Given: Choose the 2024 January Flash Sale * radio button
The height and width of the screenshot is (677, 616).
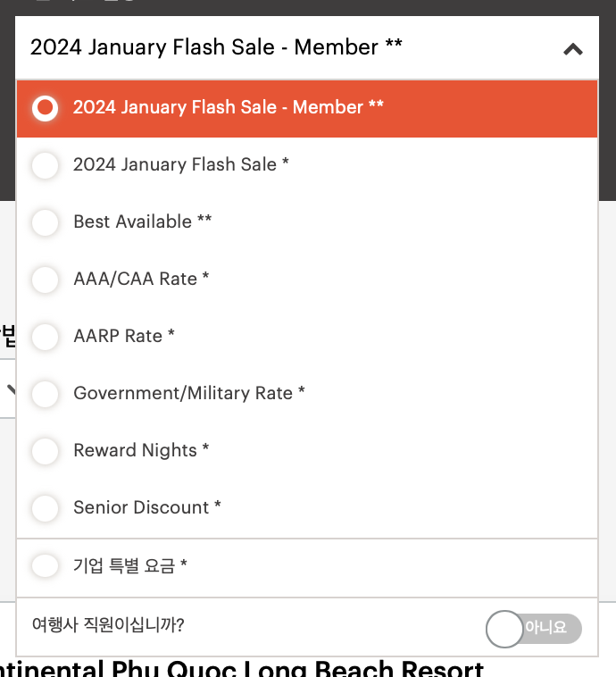Looking at the screenshot, I should point(45,165).
